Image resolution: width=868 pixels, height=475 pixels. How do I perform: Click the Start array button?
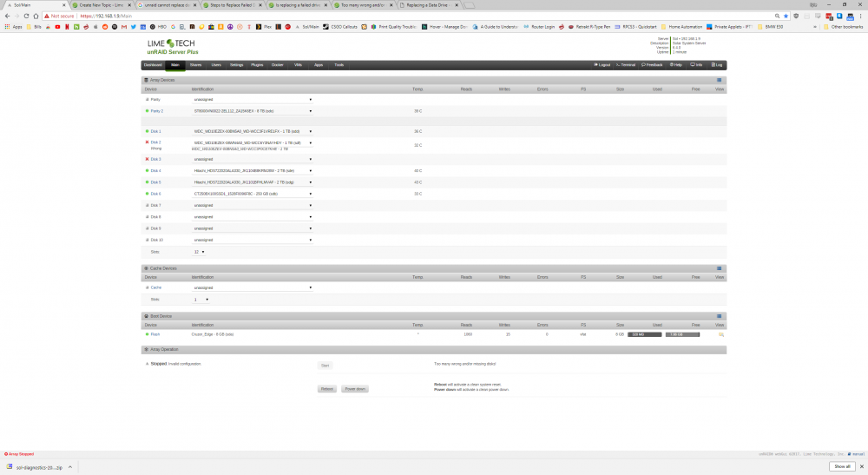click(325, 366)
